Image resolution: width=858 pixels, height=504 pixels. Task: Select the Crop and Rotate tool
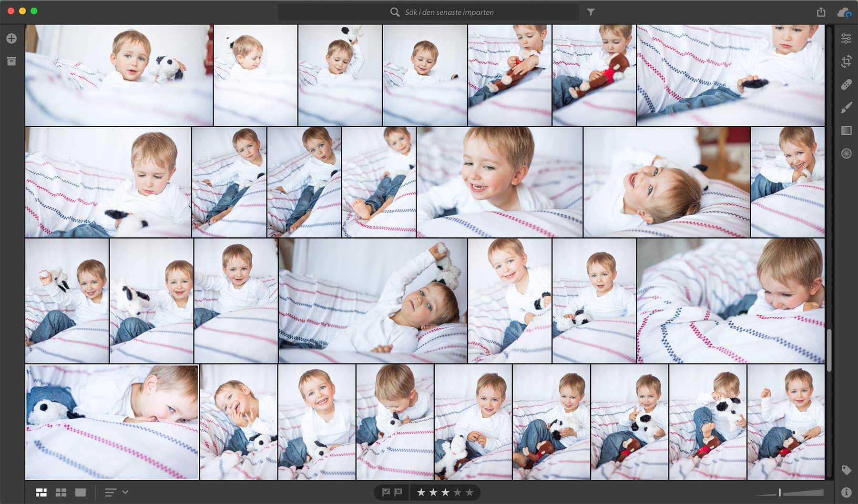click(846, 61)
